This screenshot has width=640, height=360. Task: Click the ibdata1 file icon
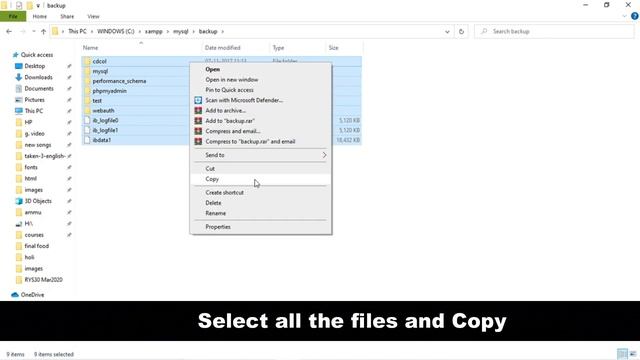click(87, 140)
